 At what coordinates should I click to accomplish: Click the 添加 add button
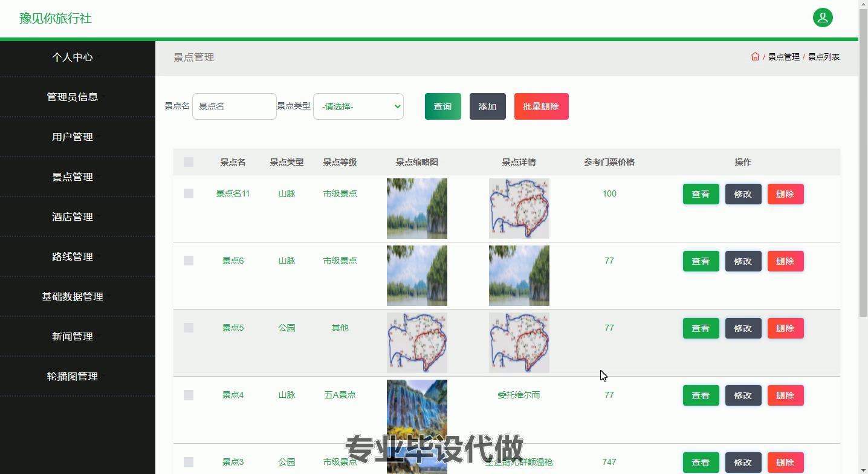(x=488, y=106)
